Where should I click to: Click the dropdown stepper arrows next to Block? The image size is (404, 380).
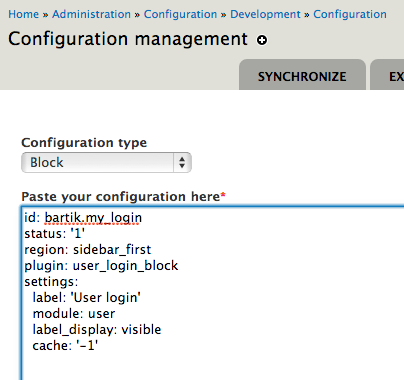[182, 162]
